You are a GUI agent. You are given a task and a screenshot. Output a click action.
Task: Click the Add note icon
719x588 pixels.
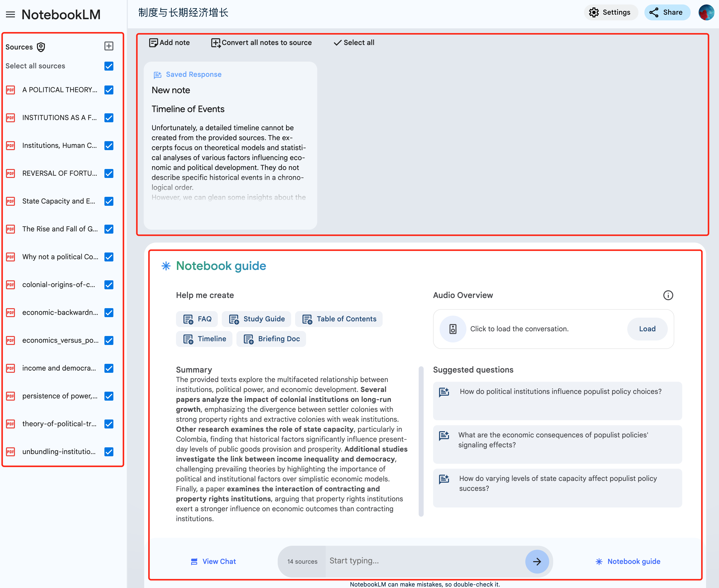(153, 43)
